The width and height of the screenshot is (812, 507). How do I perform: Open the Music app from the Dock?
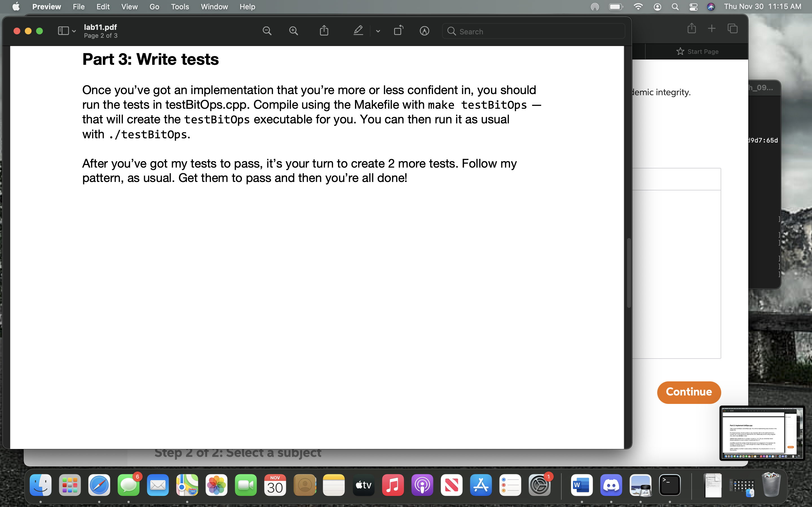pos(392,485)
